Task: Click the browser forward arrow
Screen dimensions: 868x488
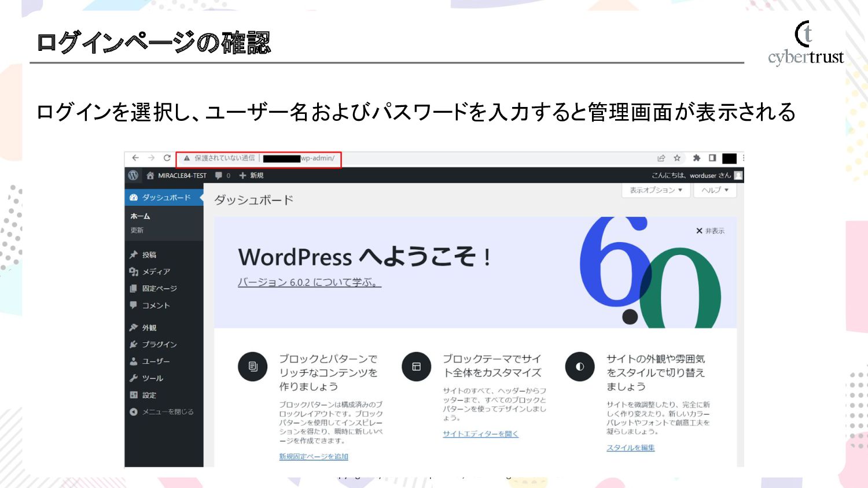Action: [x=151, y=158]
